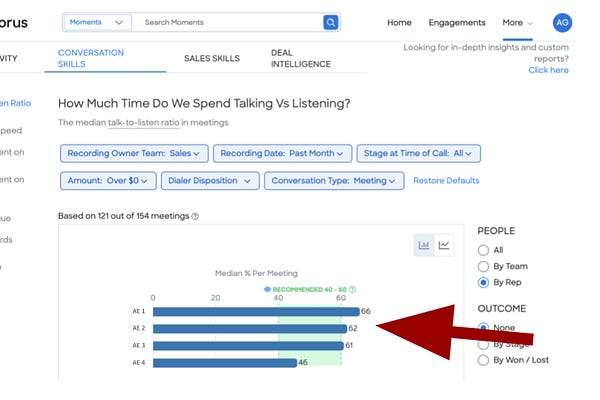
Task: Click the OUTCOME section heading
Action: pos(502,309)
